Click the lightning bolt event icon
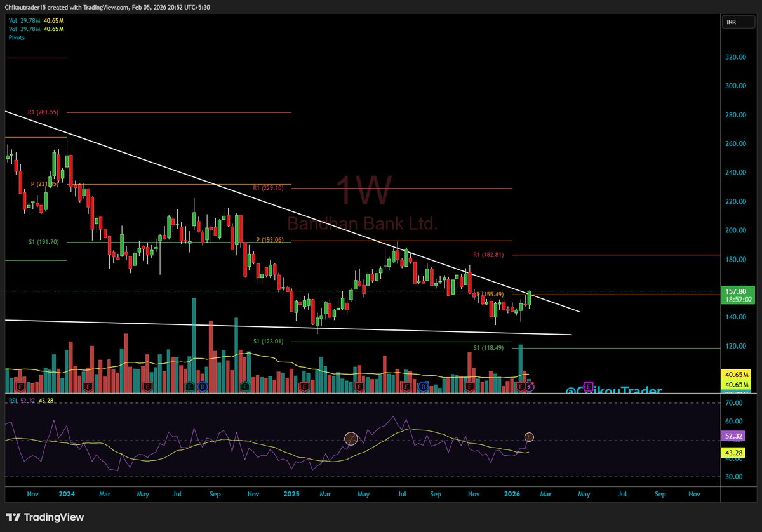 click(531, 386)
